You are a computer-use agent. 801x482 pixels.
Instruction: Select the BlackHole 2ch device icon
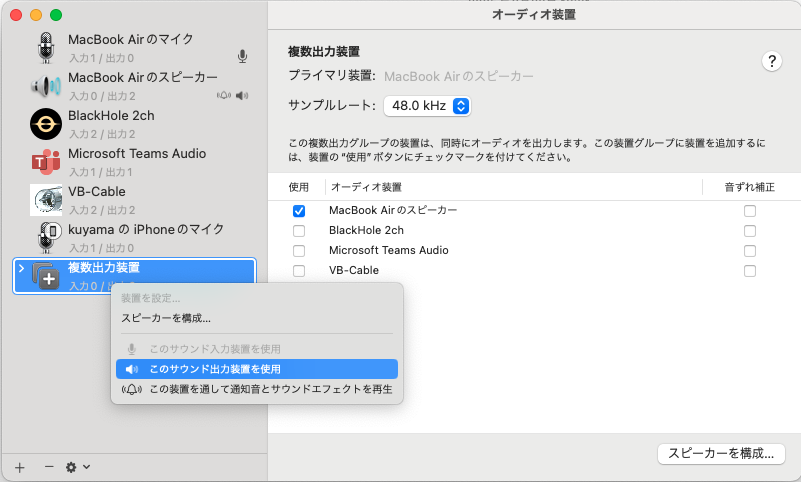[46, 124]
